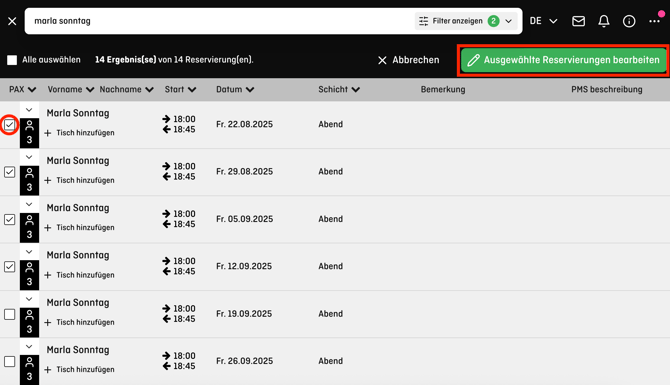Click the '14 Ergebnis(se)' results count text
Screen dimensions: 670x385
(x=126, y=60)
